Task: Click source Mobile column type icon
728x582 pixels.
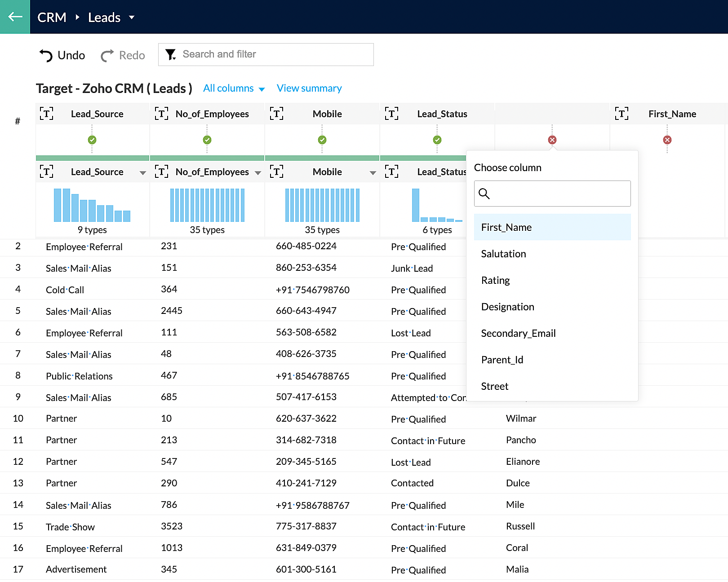Action: [276, 172]
